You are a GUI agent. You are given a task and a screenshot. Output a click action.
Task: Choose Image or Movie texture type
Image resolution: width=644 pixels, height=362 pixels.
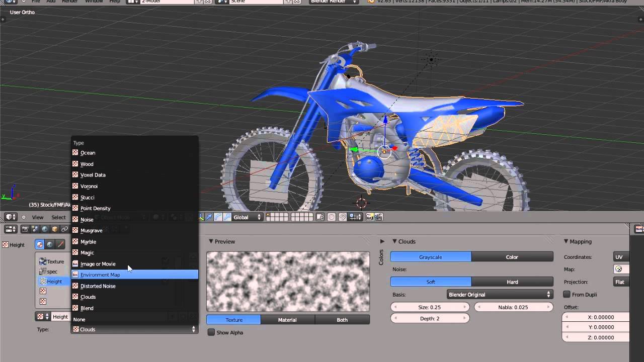click(134, 263)
